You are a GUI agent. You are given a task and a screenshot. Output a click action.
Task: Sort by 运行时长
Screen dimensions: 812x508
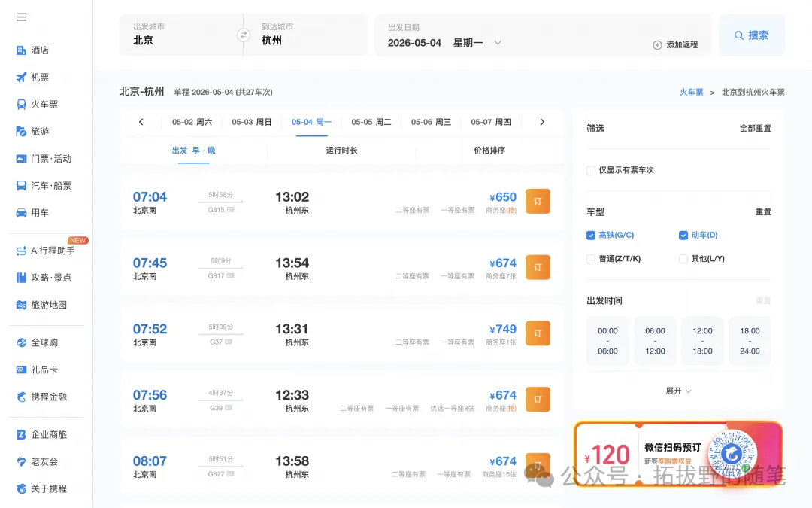click(341, 151)
